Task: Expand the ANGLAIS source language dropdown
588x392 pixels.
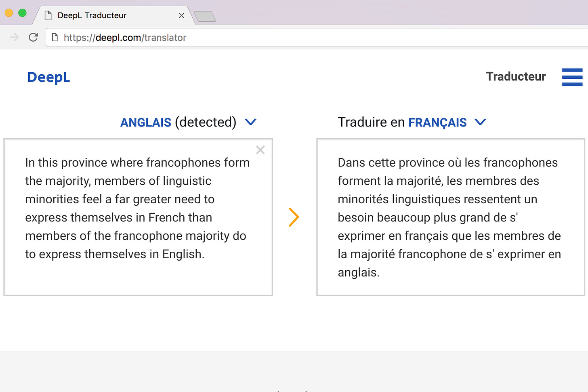Action: click(x=251, y=122)
